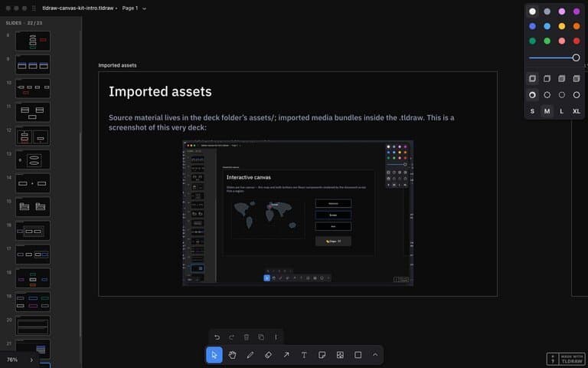This screenshot has height=368, width=588.
Task: Open slide 12 thumbnail
Action: pyautogui.click(x=33, y=136)
